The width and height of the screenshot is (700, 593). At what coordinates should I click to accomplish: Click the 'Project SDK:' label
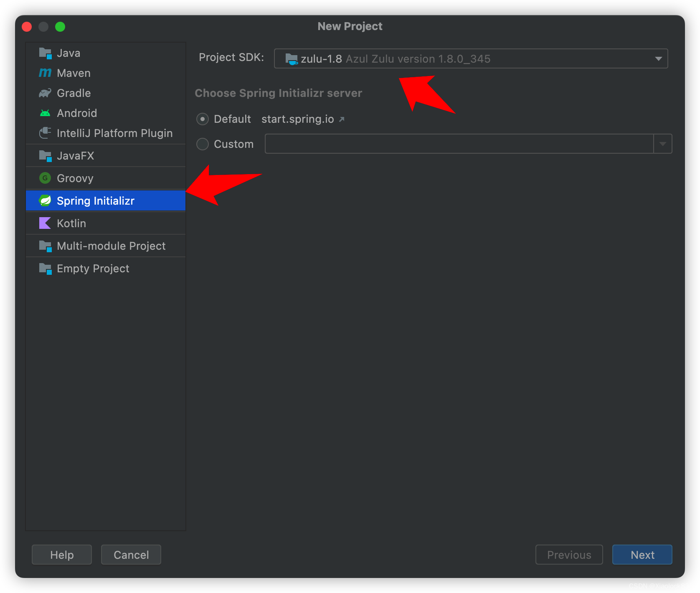coord(231,57)
